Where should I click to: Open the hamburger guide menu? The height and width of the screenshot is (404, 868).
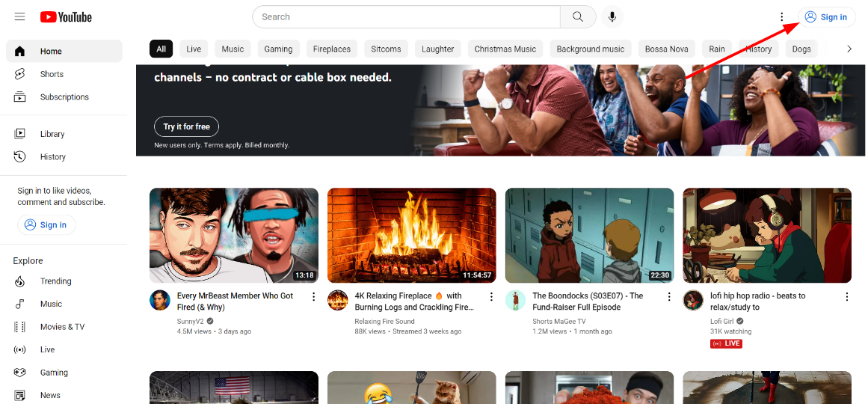coord(19,16)
